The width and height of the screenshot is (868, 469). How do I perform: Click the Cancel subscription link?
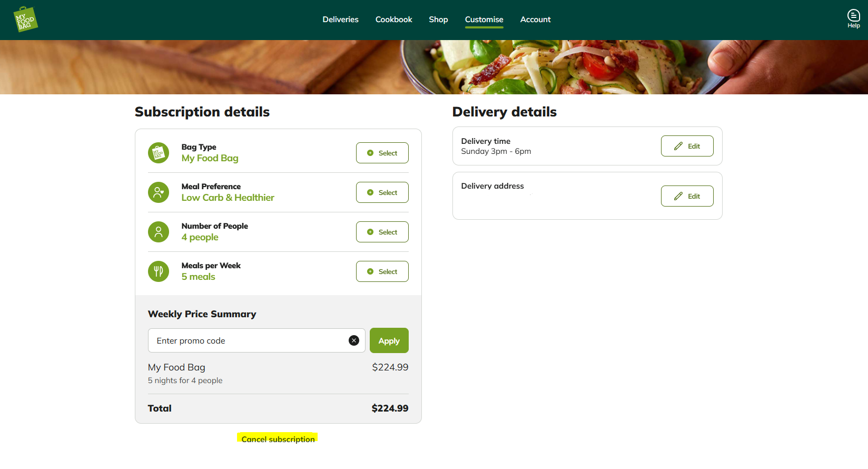278,439
